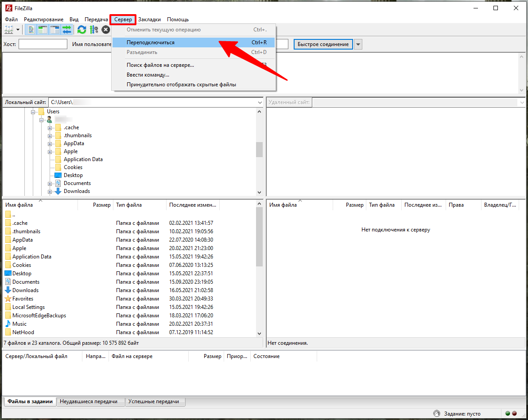The height and width of the screenshot is (420, 528).
Task: Toggle remote directory tree view icon
Action: pyautogui.click(x=55, y=30)
